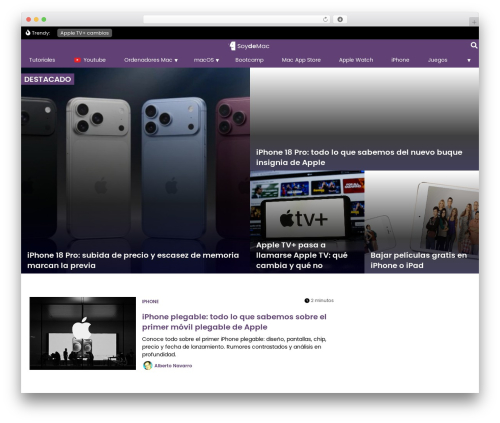Open the Juegos menu item
The width and height of the screenshot is (500, 423).
pos(437,60)
